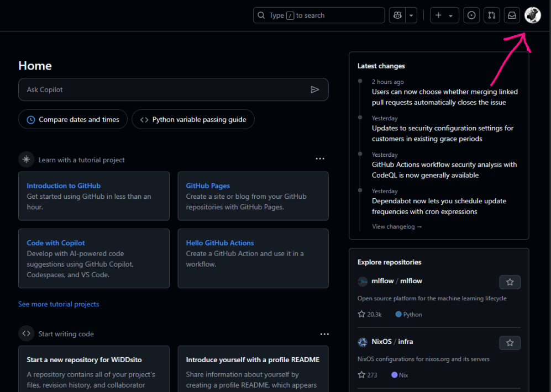Click the Ask Copilot input field
Screen dimensions: 551x392
click(x=173, y=89)
